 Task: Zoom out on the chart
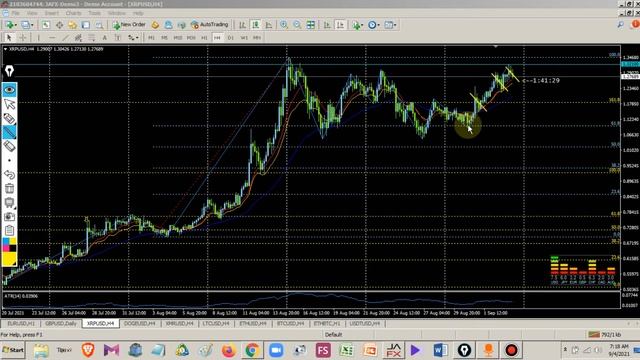pos(297,25)
